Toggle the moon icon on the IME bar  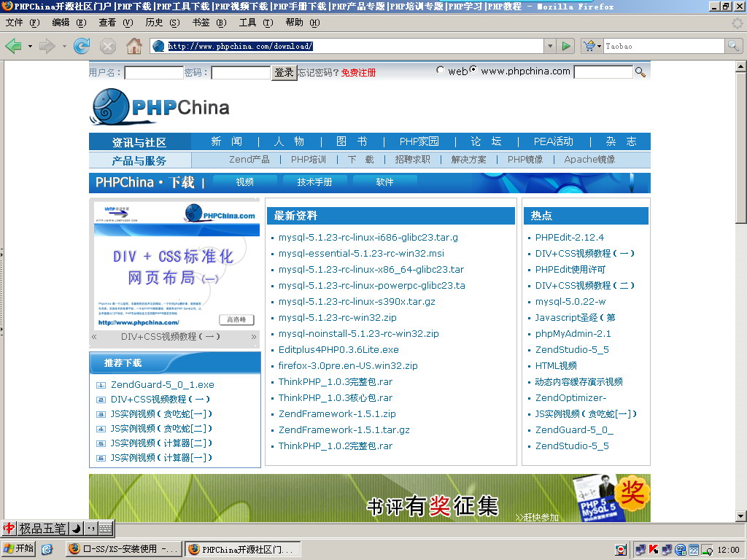76,528
